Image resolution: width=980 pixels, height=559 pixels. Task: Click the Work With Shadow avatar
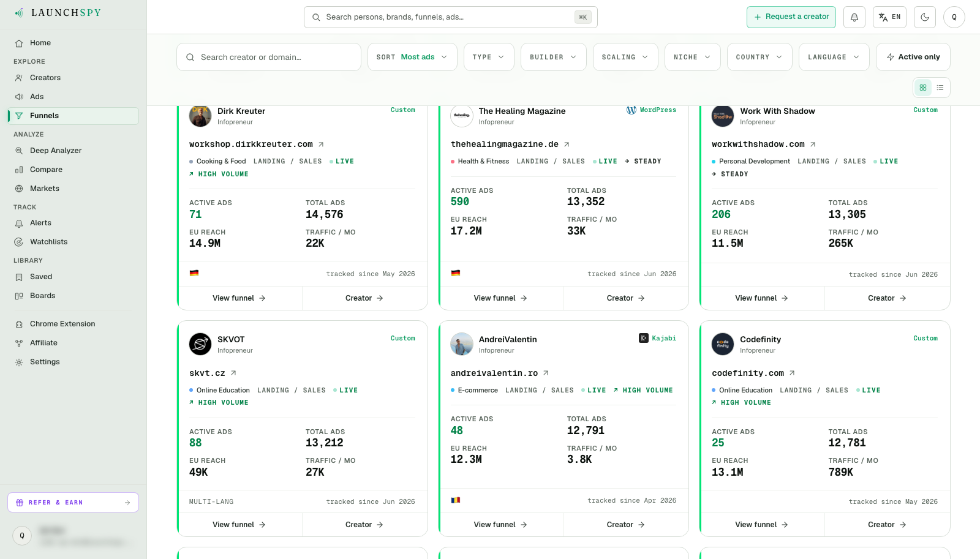click(723, 116)
